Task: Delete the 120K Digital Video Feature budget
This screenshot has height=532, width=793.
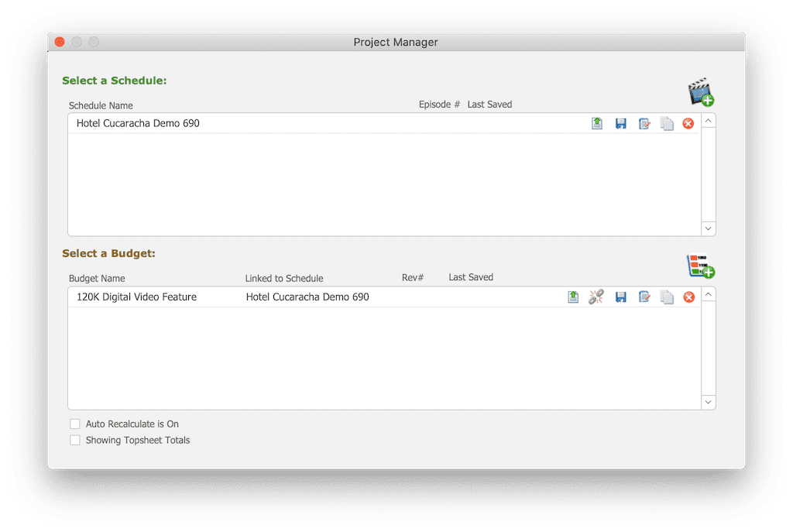Action: tap(688, 297)
